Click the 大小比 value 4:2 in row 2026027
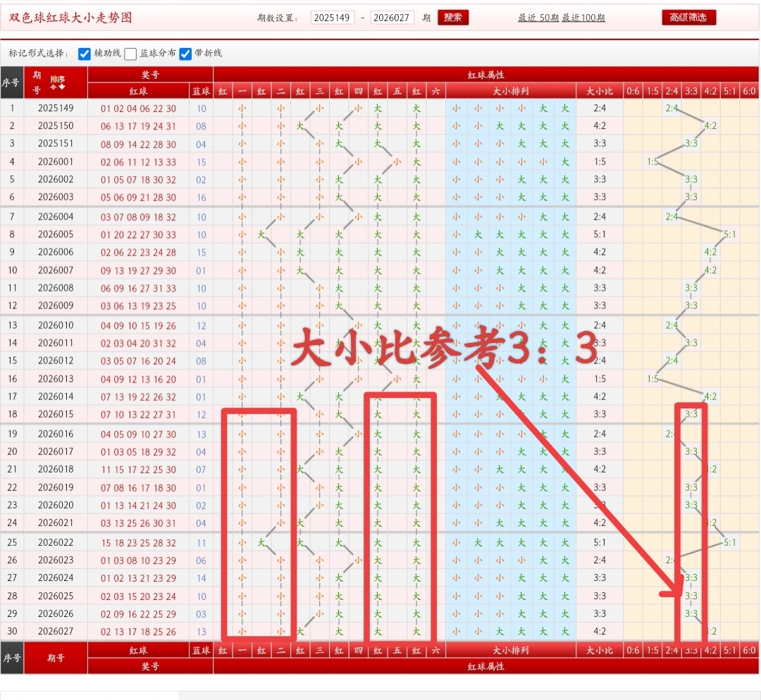 click(600, 632)
